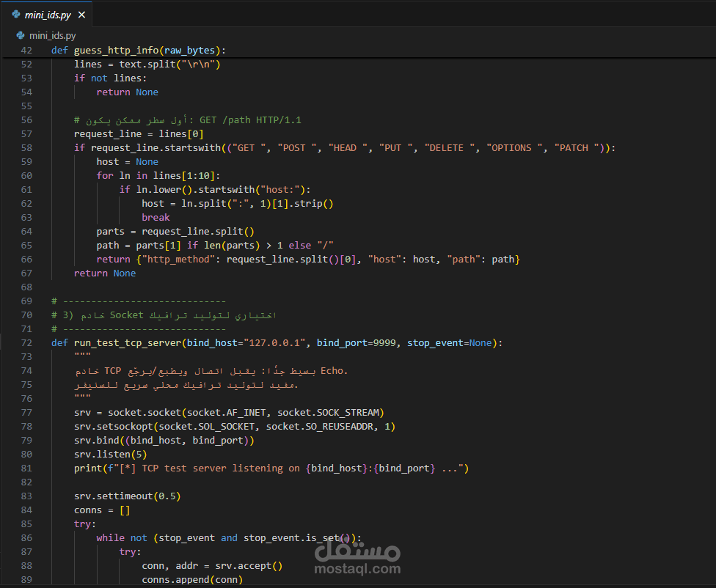Click the Python icon in breadcrumb
The image size is (716, 588).
21,35
